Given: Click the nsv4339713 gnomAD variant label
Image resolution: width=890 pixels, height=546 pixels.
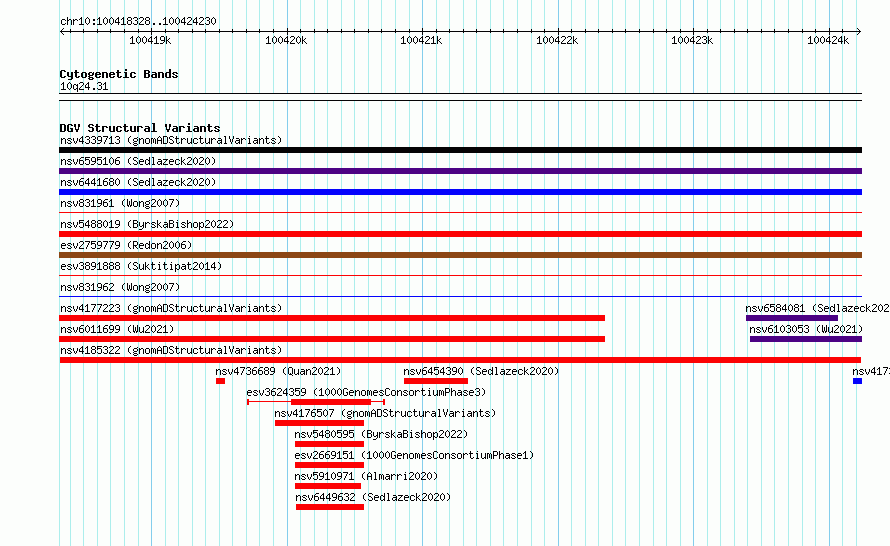Looking at the screenshot, I should [x=171, y=140].
